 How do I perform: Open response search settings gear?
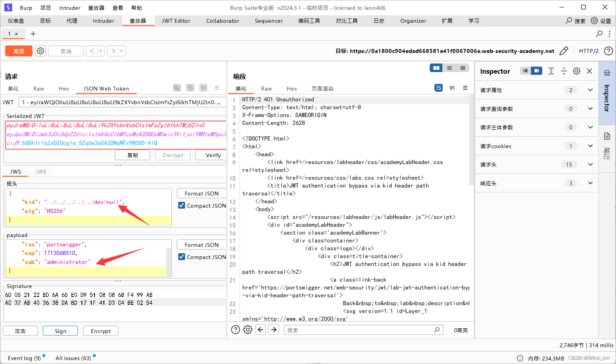pyautogui.click(x=248, y=330)
